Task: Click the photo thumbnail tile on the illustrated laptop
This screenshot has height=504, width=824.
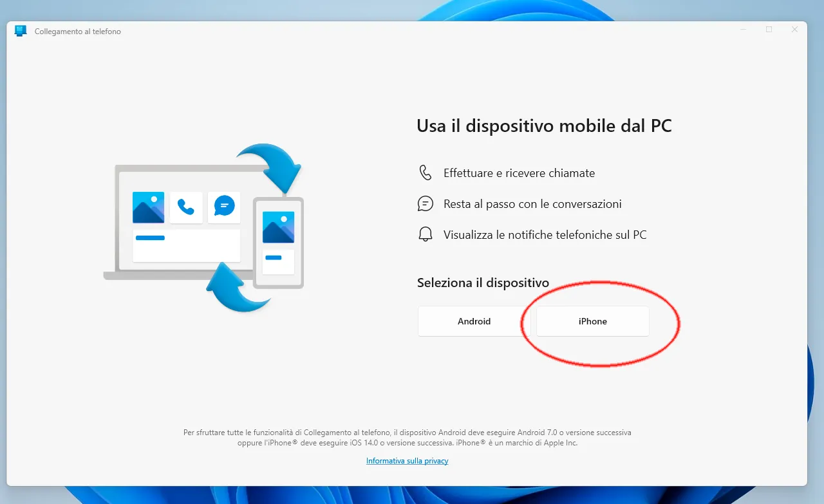Action: click(x=148, y=207)
